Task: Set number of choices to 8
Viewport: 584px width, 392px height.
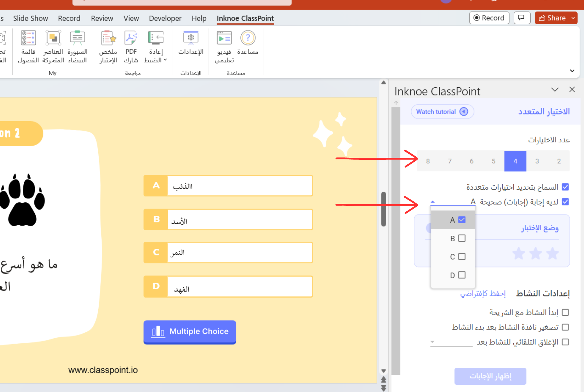Action: 428,161
